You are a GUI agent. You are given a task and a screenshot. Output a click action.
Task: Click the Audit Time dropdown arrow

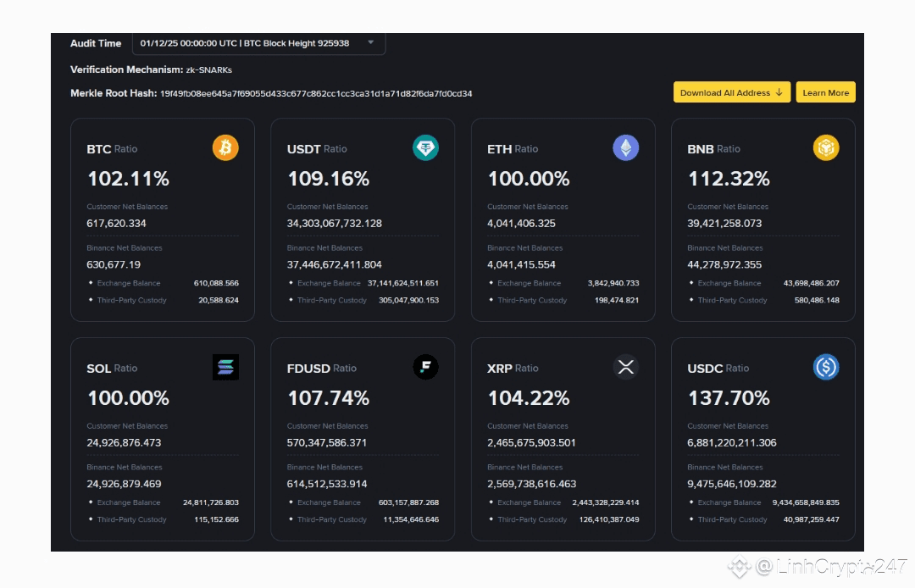370,42
